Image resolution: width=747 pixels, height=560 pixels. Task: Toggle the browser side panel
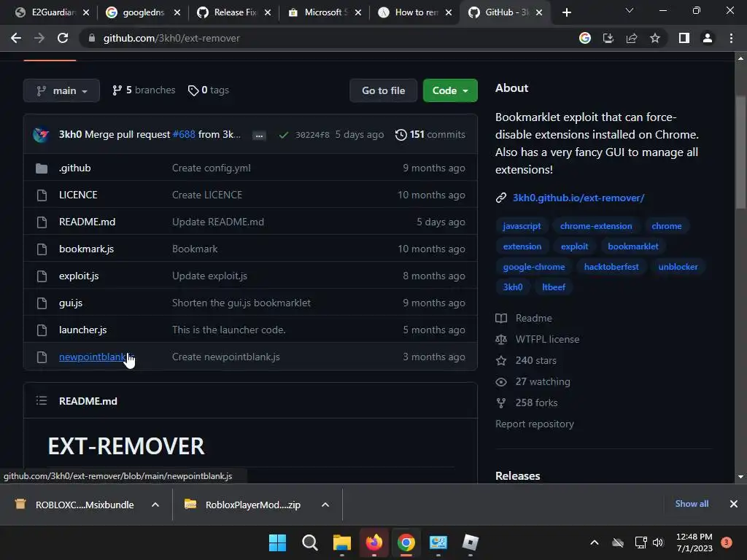pyautogui.click(x=684, y=38)
